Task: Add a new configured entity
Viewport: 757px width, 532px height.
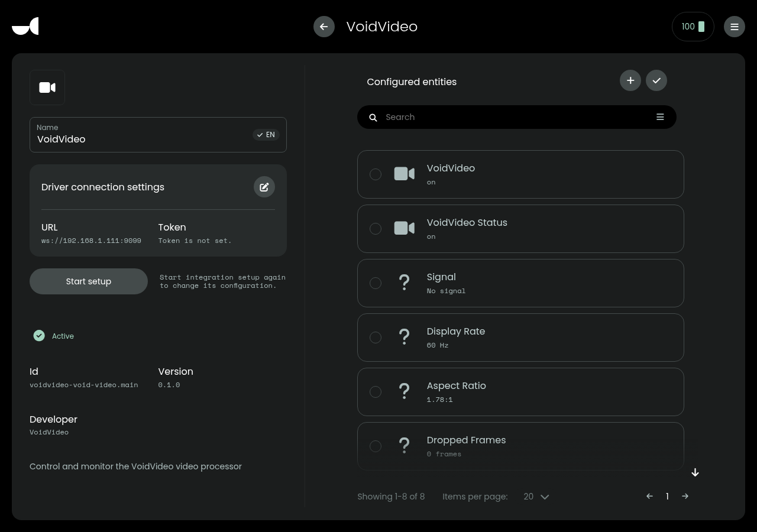Action: tap(630, 80)
